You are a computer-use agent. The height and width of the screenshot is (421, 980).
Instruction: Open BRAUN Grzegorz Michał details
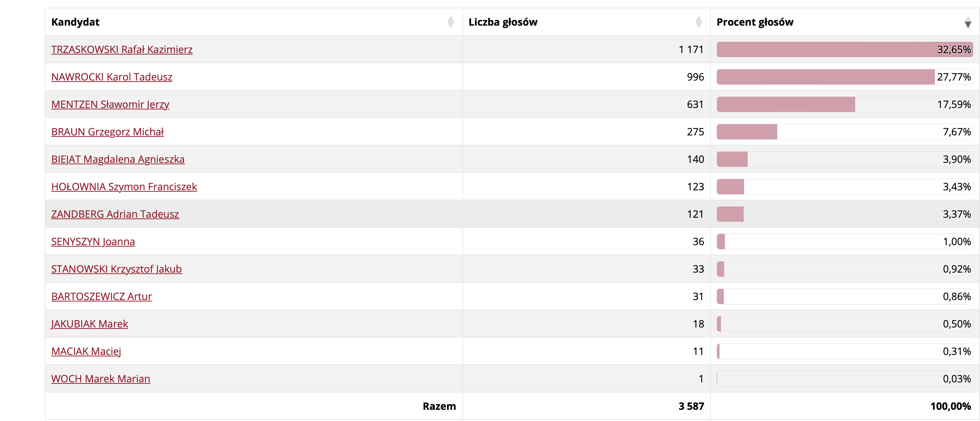(107, 132)
